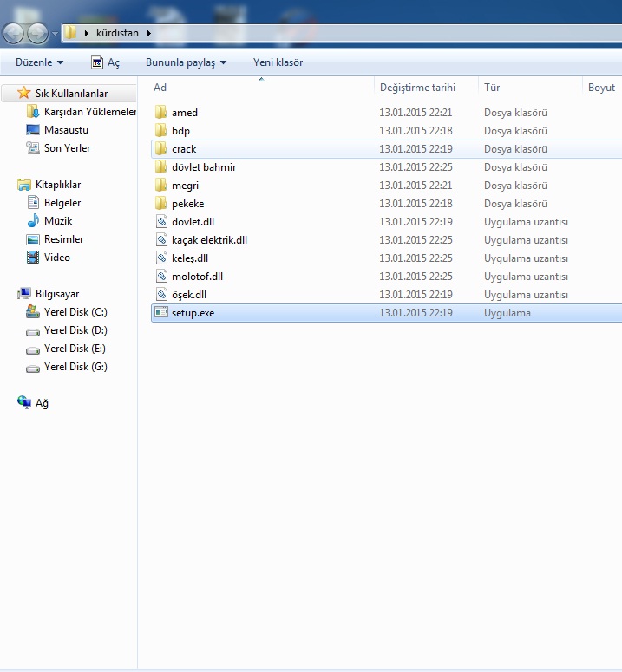Click the Uygulama type of setup.exe
Viewport: 622px width, 672px height.
point(507,313)
